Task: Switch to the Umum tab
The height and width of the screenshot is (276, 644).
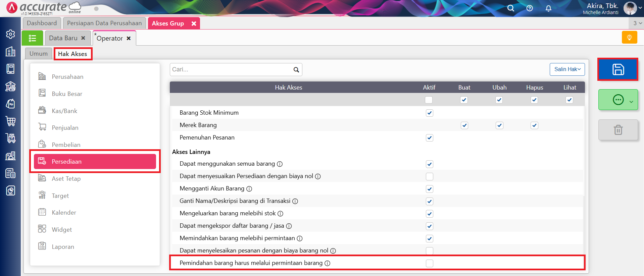Action: (39, 54)
